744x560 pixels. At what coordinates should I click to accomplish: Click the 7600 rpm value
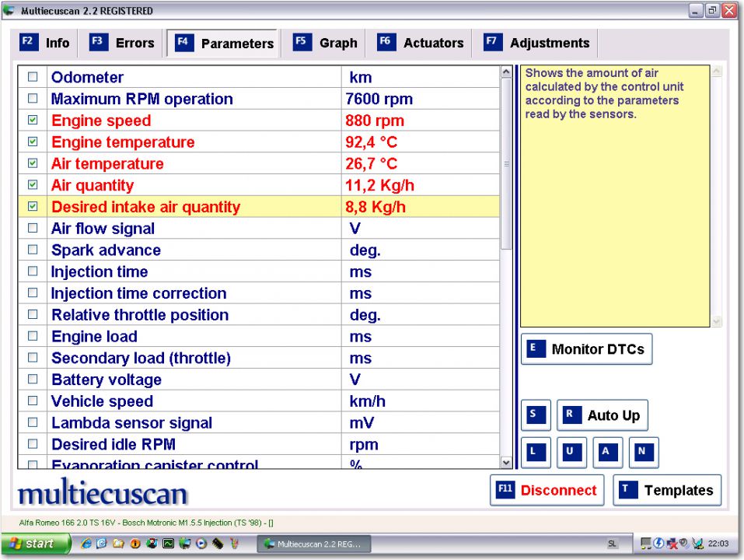379,99
